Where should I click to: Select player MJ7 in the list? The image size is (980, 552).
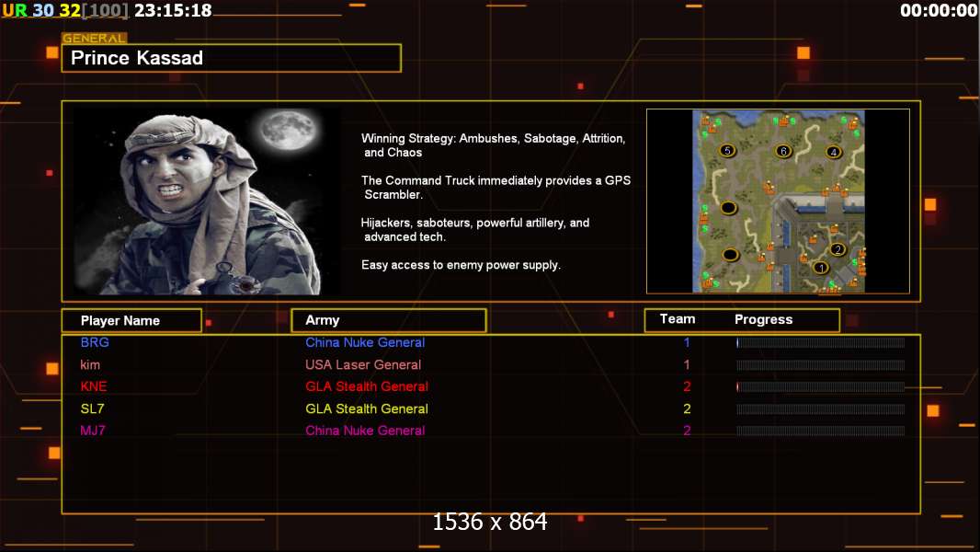pyautogui.click(x=93, y=431)
